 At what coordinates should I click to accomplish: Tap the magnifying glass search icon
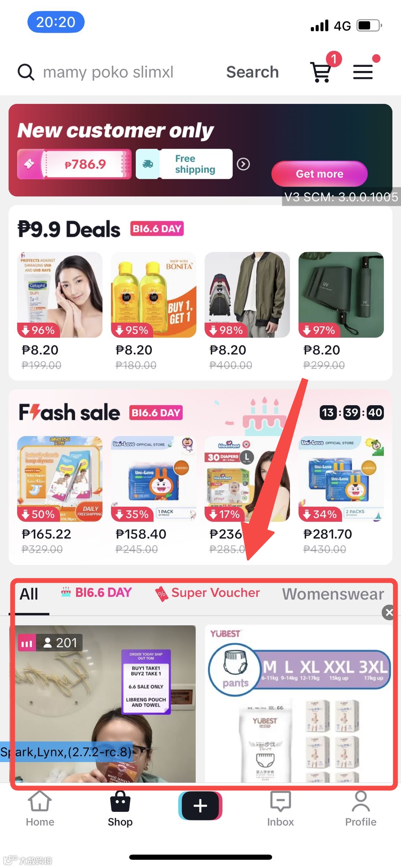[x=26, y=72]
